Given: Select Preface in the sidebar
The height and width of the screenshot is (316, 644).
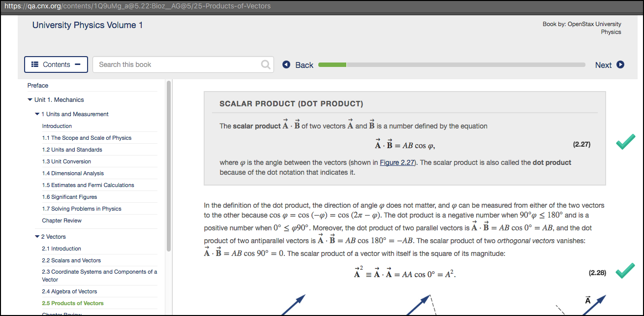Looking at the screenshot, I should point(38,85).
